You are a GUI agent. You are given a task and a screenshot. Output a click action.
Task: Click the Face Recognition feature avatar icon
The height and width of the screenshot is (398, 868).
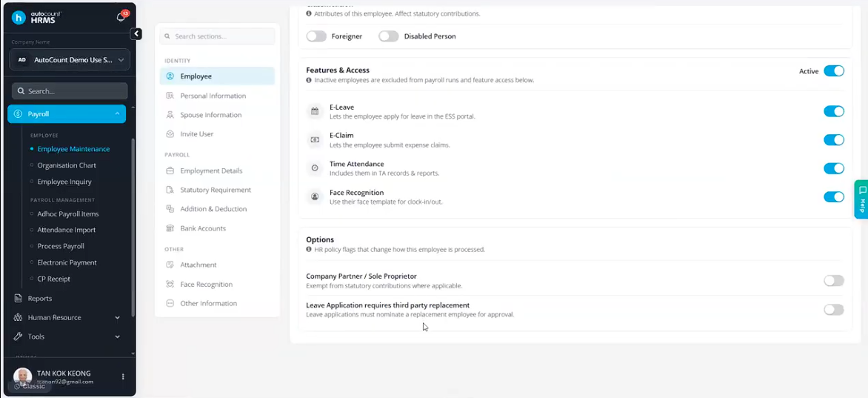pos(315,197)
